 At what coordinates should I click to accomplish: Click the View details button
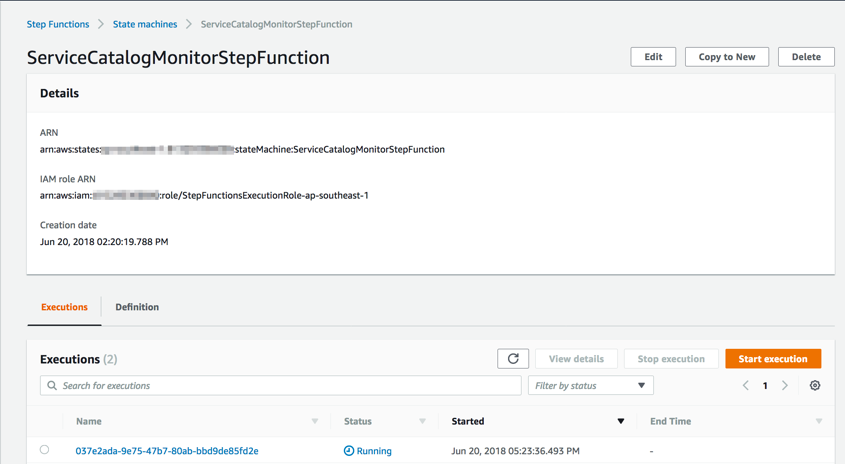coord(576,359)
